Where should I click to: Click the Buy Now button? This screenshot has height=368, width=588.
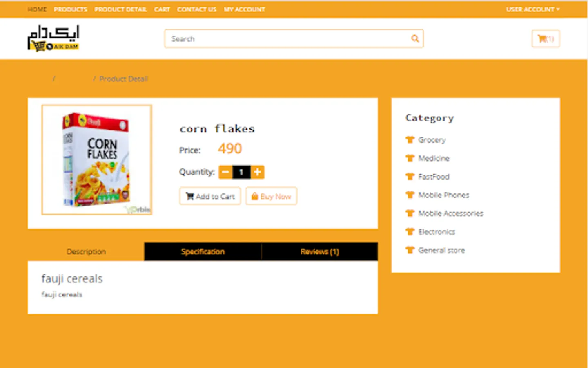click(271, 196)
